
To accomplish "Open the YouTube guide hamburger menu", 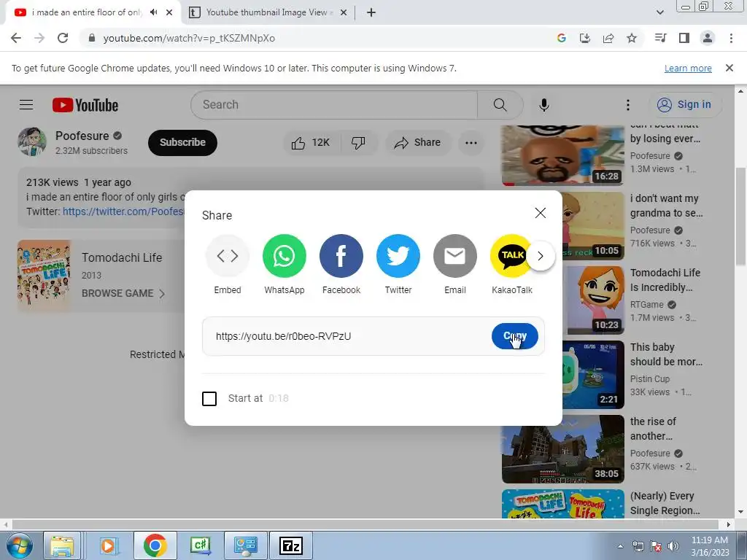I will [26, 104].
